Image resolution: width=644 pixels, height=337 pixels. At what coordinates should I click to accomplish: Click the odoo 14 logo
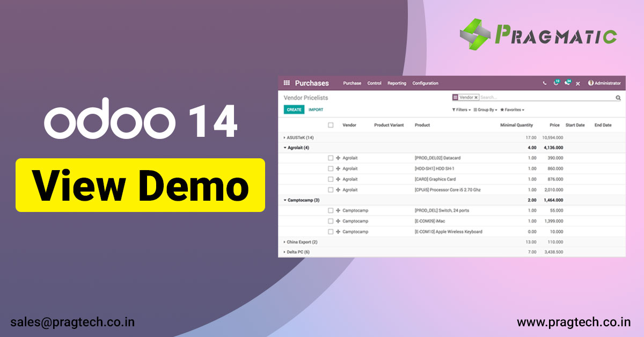coord(141,118)
